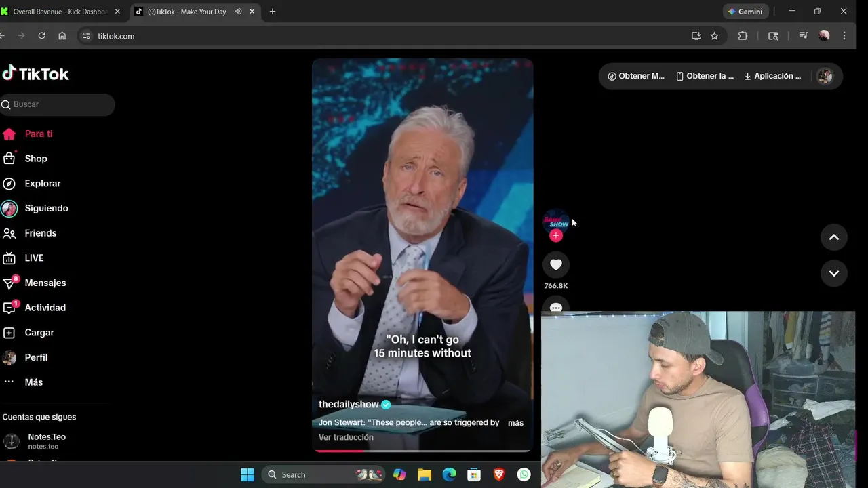Click the Actividad chat bubble icon

click(9, 308)
